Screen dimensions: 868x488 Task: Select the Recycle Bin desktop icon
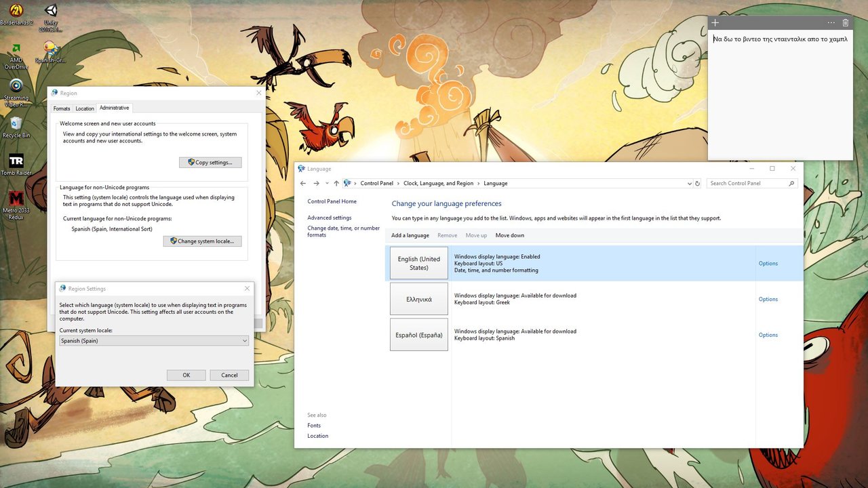point(16,126)
